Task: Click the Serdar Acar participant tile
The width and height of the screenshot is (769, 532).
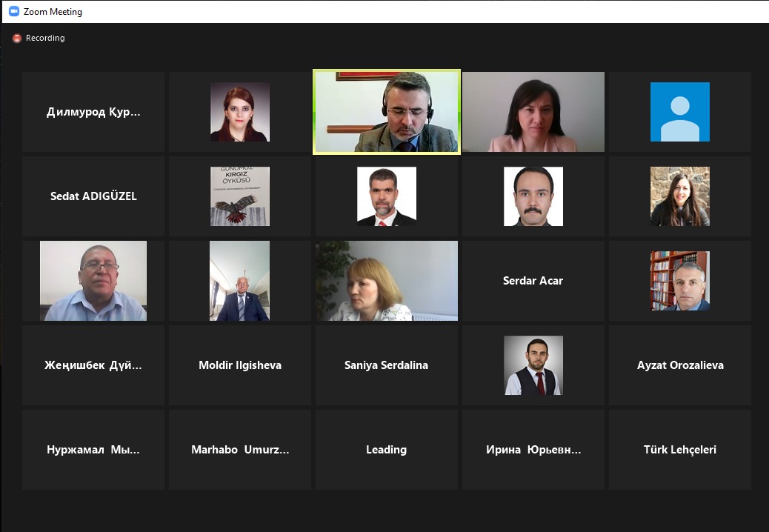Action: pos(533,281)
